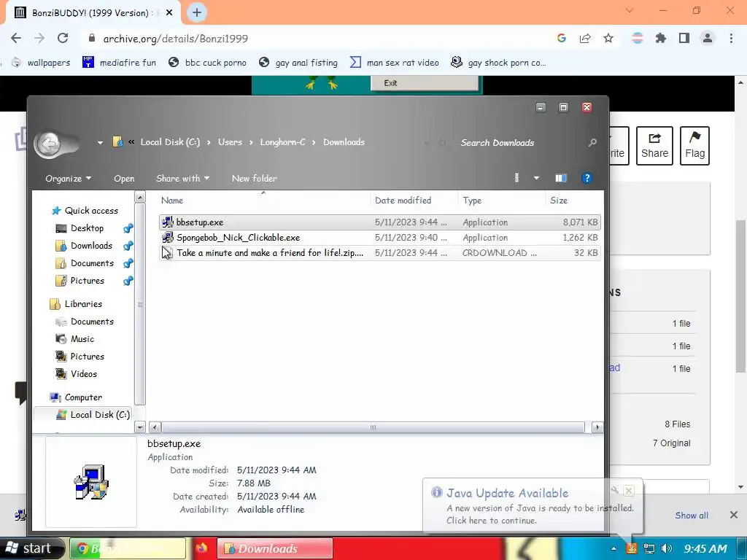Toggle the preview pane icon
Viewport: 747px width, 560px height.
coord(561,178)
